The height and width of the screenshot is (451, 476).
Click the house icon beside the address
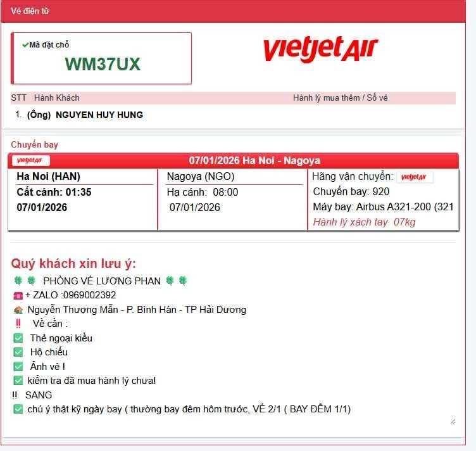[x=18, y=310]
